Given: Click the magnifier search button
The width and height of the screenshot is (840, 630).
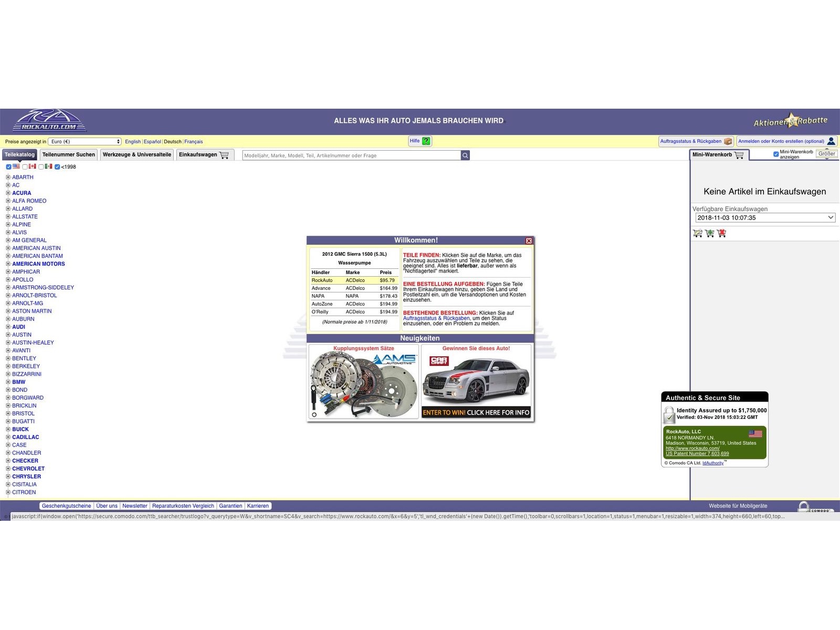Looking at the screenshot, I should tap(465, 155).
